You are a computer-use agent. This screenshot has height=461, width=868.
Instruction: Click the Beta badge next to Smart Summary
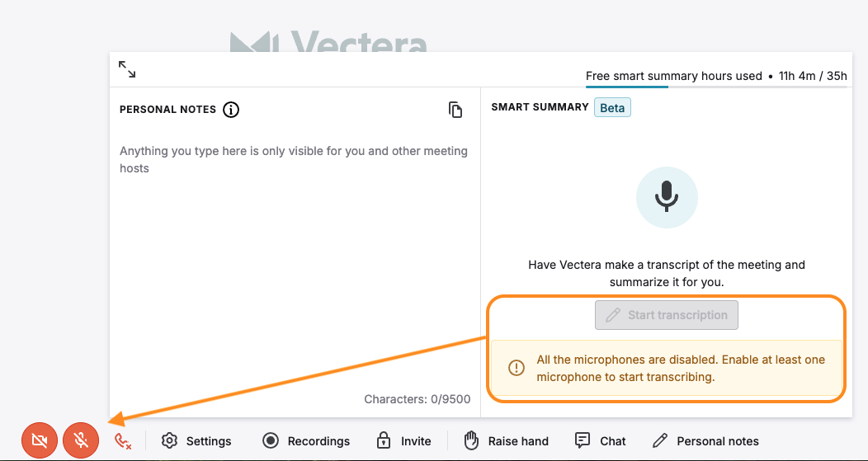612,107
